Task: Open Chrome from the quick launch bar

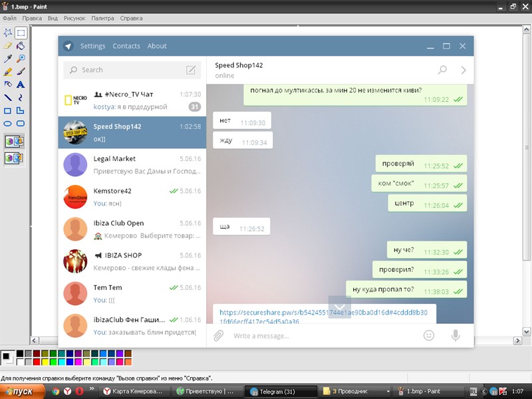Action: [56, 391]
